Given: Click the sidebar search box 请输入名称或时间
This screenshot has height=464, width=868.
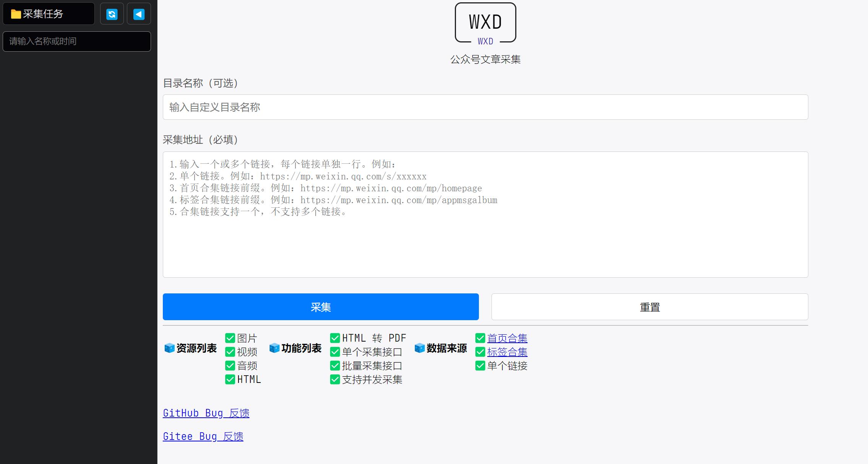Looking at the screenshot, I should click(x=77, y=41).
